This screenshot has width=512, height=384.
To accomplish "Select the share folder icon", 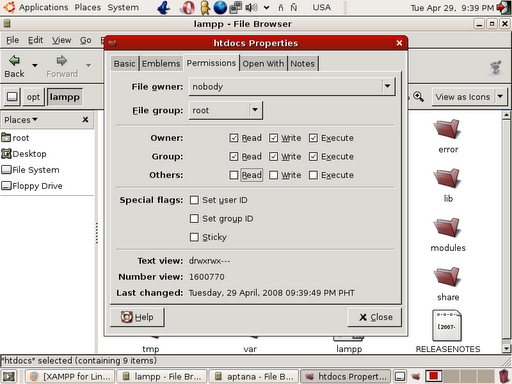I will click(x=447, y=277).
